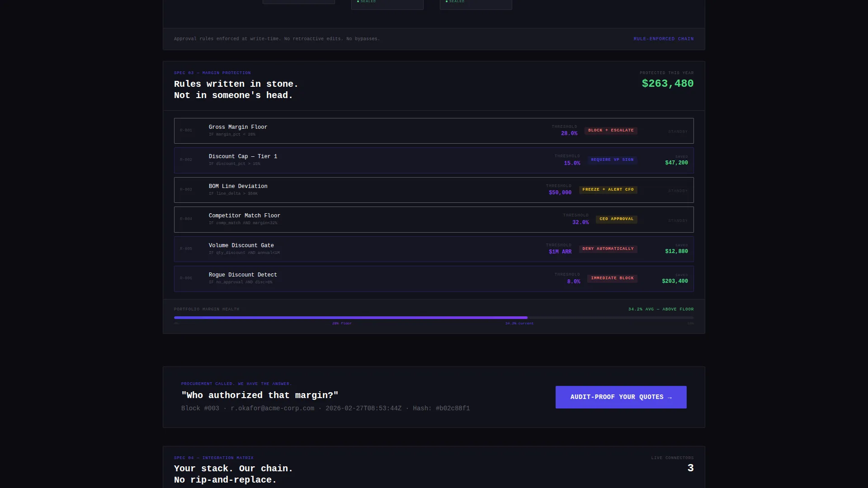Viewport: 868px width, 488px height.
Task: Click rule ID R-001
Action: point(186,131)
